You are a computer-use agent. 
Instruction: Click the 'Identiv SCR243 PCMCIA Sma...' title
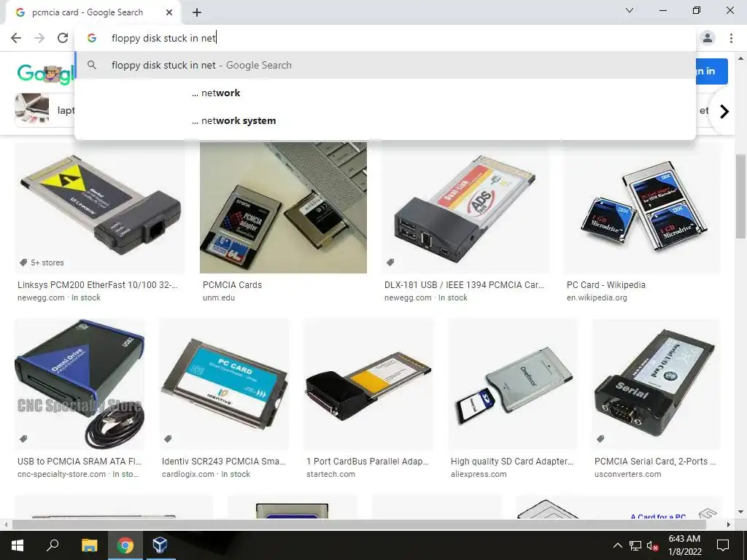(x=223, y=461)
